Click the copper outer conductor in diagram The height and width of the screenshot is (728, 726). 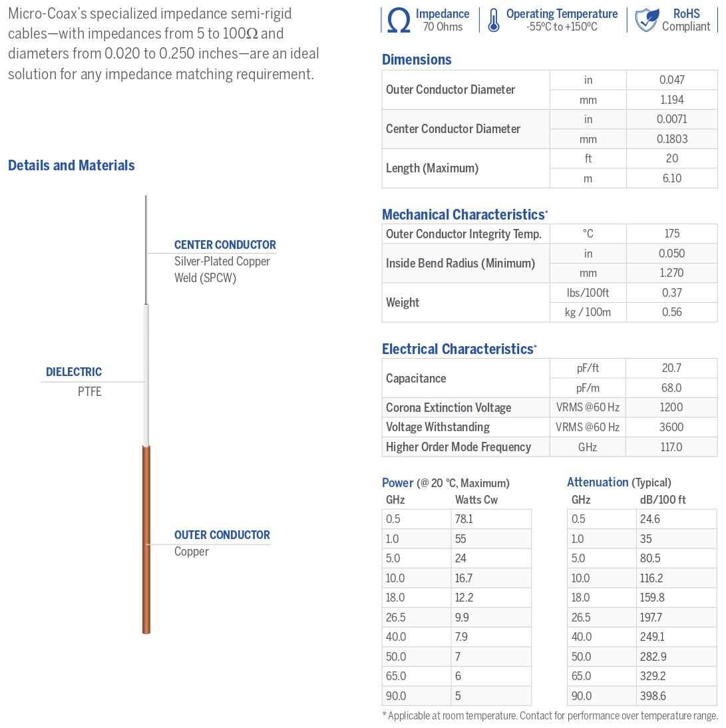tap(146, 539)
